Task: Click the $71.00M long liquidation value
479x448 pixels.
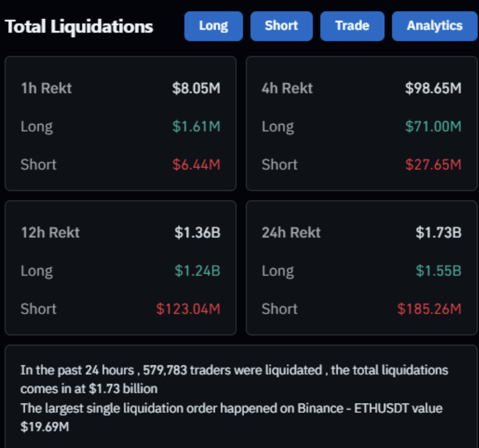Action: [x=433, y=126]
